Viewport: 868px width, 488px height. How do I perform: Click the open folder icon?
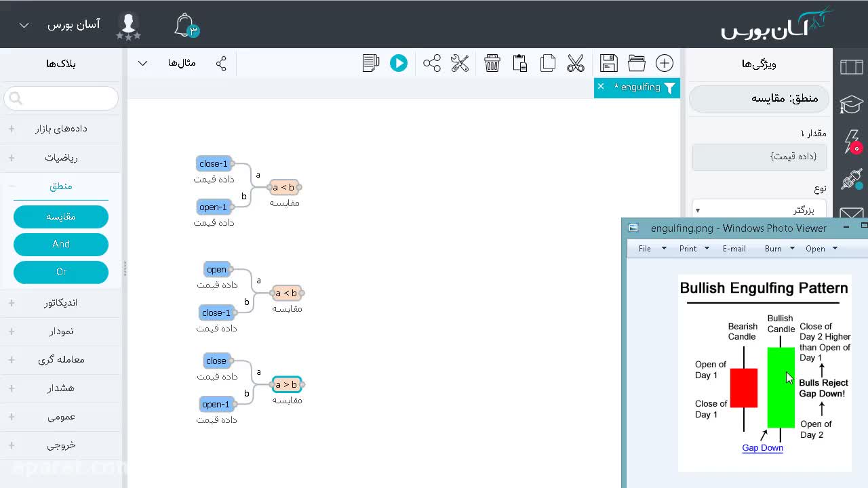(x=637, y=63)
